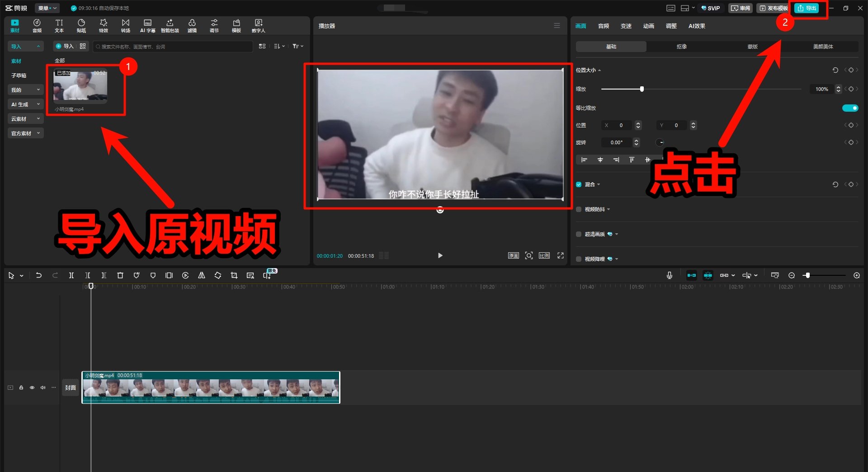Click the microphone recording icon
868x472 pixels.
click(x=669, y=275)
